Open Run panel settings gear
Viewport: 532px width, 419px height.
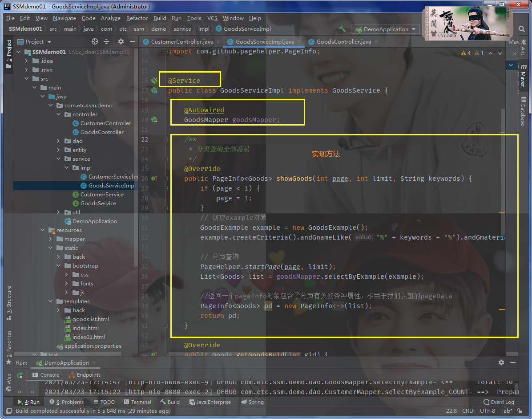[x=501, y=362]
